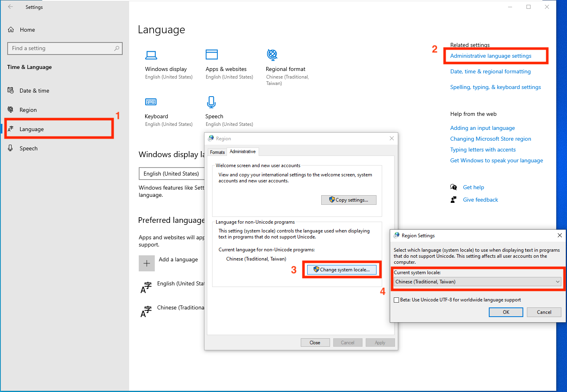Minimize the Settings window
Screen dimensions: 567x392
(x=510, y=7)
